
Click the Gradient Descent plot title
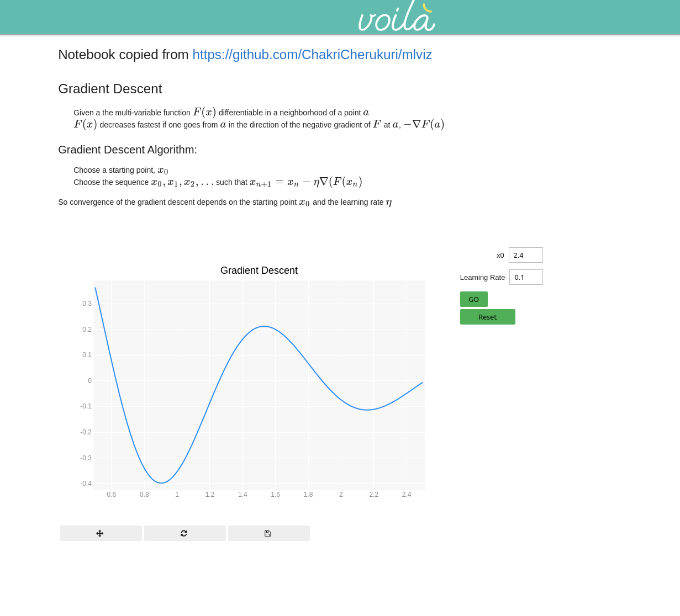259,270
